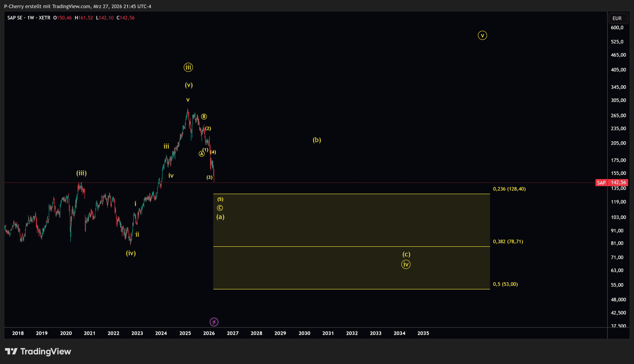Image resolution: width=634 pixels, height=364 pixels.
Task: Click 600,0 on the price scale
Action: click(617, 27)
